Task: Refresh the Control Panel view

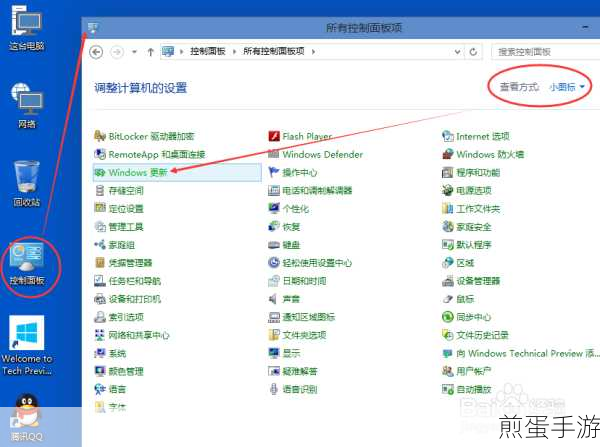Action: tap(473, 52)
